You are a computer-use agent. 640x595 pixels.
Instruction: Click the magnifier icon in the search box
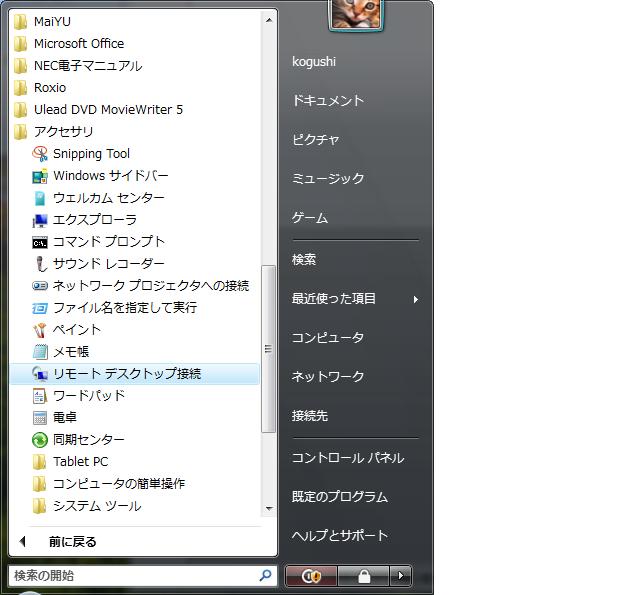tap(266, 576)
